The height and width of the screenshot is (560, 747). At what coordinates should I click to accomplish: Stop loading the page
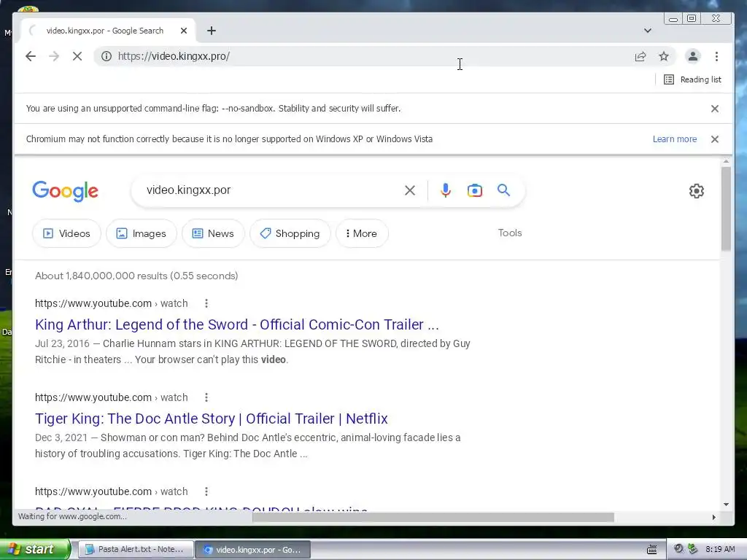tap(77, 56)
